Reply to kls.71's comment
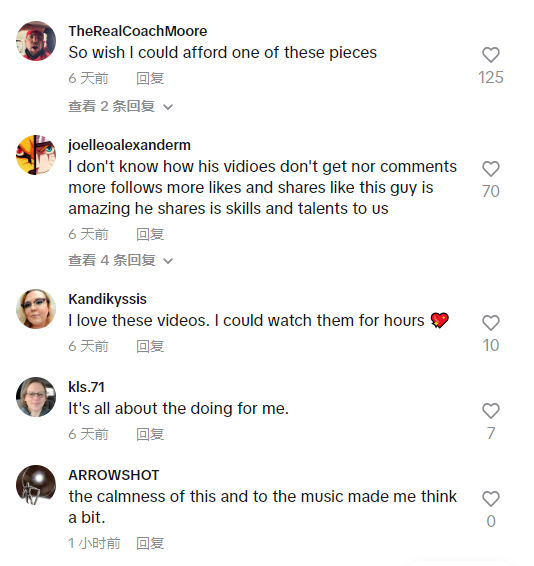This screenshot has height=566, width=534. (150, 435)
